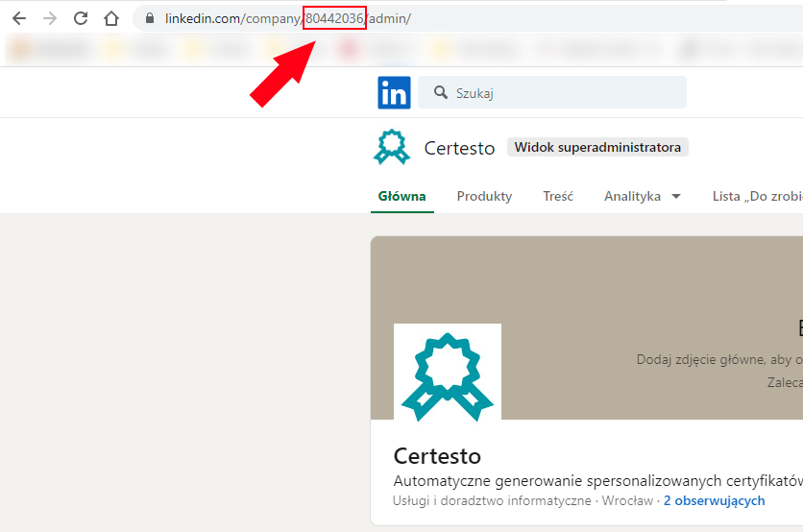The height and width of the screenshot is (532, 803).
Task: Click the Dodaj zdjęcie główne cover prompt
Action: (x=719, y=360)
